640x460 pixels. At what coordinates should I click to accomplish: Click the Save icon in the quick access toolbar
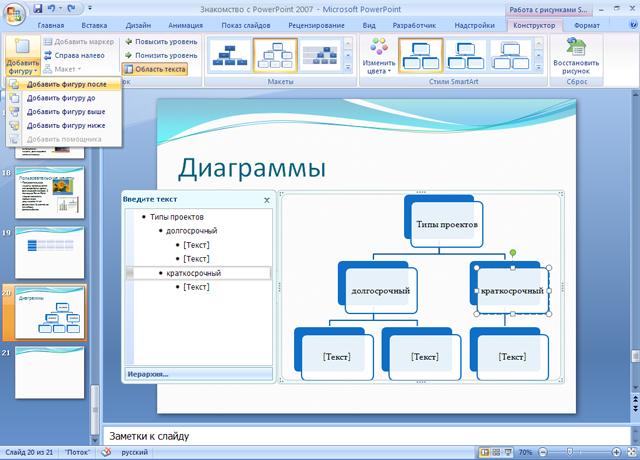pos(38,8)
